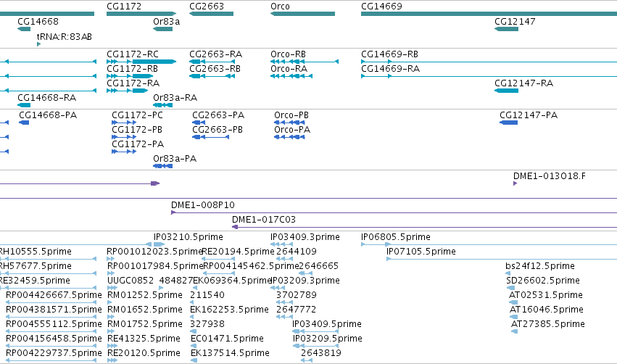The height and width of the screenshot is (364, 617).
Task: Select transcript CG2663-RB
Action: click(215, 68)
